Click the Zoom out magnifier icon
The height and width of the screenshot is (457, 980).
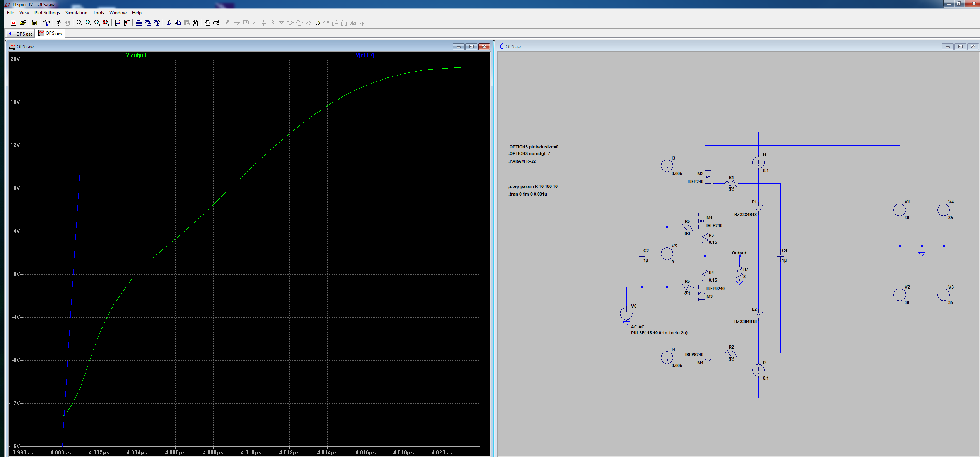click(97, 23)
